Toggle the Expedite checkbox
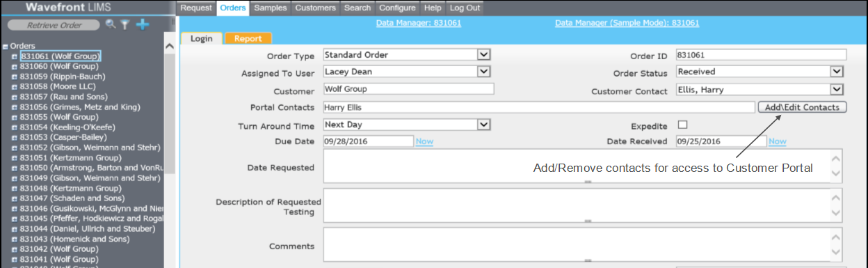 pos(682,125)
